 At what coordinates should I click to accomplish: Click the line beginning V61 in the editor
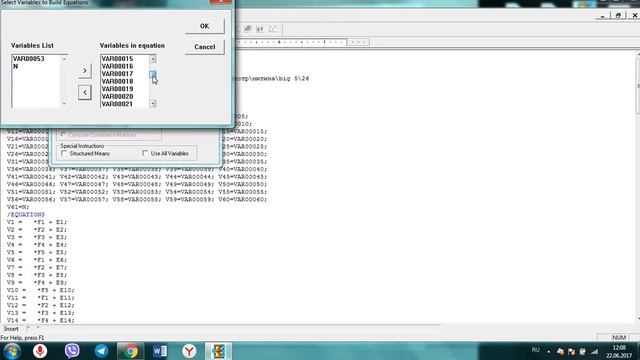click(x=18, y=207)
